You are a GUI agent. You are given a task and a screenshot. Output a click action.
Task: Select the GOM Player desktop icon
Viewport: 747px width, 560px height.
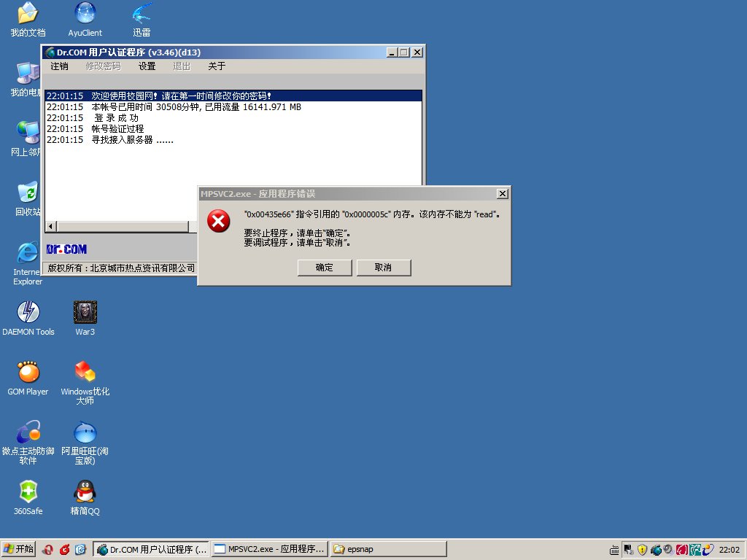tap(28, 378)
